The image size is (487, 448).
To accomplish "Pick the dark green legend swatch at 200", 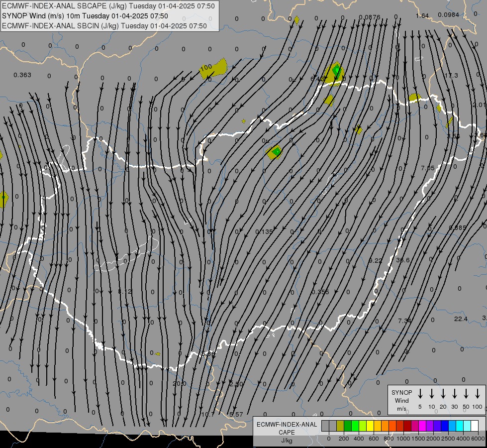I will (348, 426).
